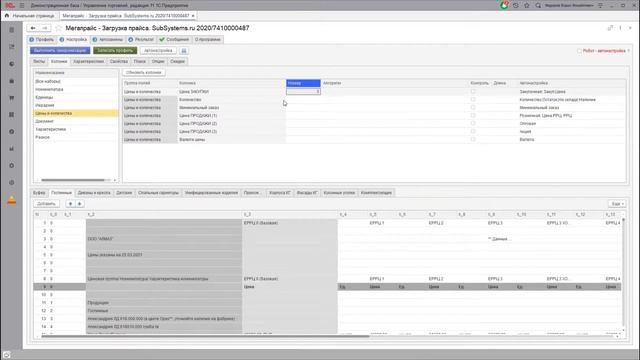Switch to the Свойства sub-tab
Screen dimensions: 640x360
click(118, 61)
